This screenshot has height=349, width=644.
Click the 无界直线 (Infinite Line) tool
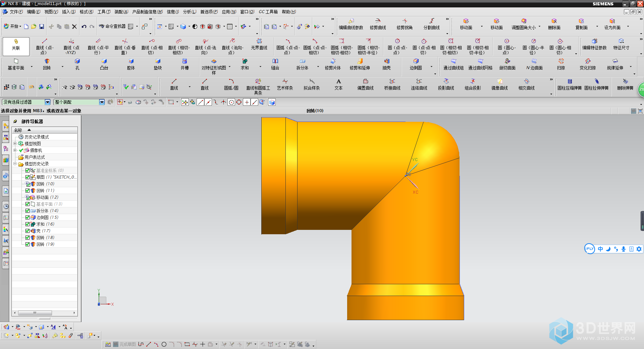point(259,44)
